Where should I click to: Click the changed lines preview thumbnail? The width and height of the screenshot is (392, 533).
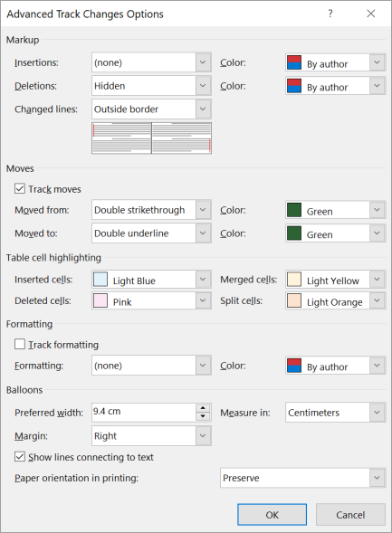[151, 138]
